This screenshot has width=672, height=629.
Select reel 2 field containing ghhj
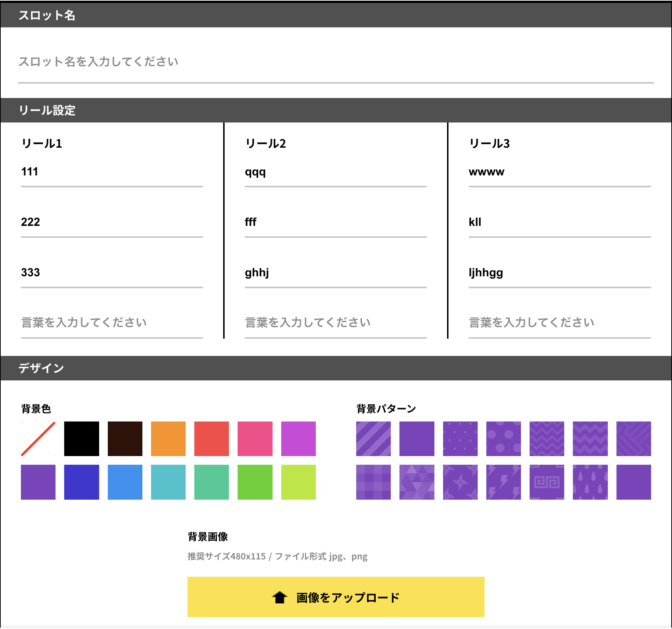(x=336, y=273)
